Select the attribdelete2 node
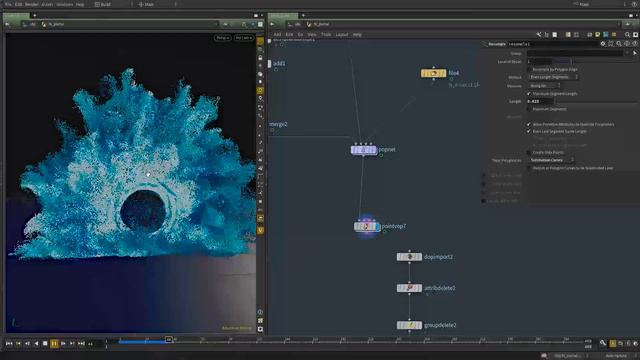Viewport: 640px width, 360px height. 409,288
